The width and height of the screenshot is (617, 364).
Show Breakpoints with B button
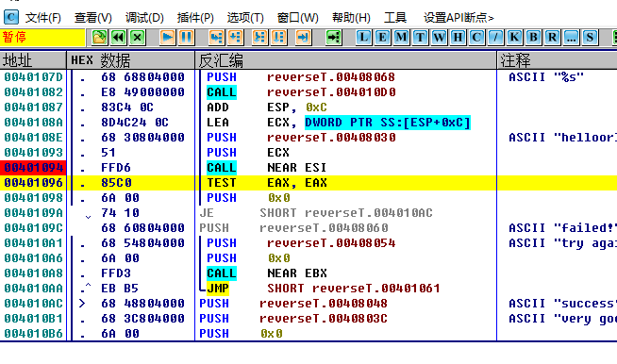pos(533,38)
